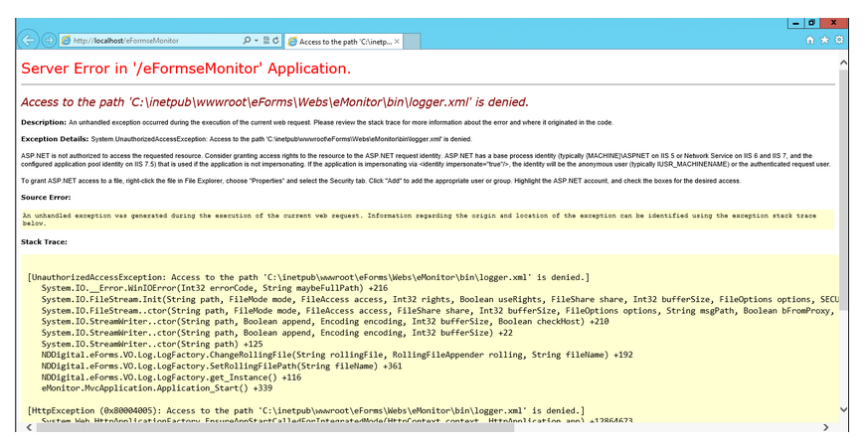The width and height of the screenshot is (868, 446).
Task: Click the magnifier search icon in the address bar
Action: tap(247, 41)
